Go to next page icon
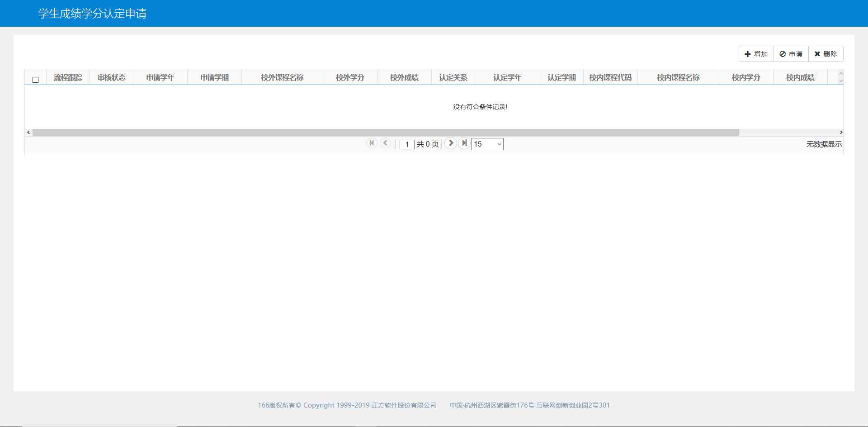Screen dimensions: 868x427 click(450, 143)
